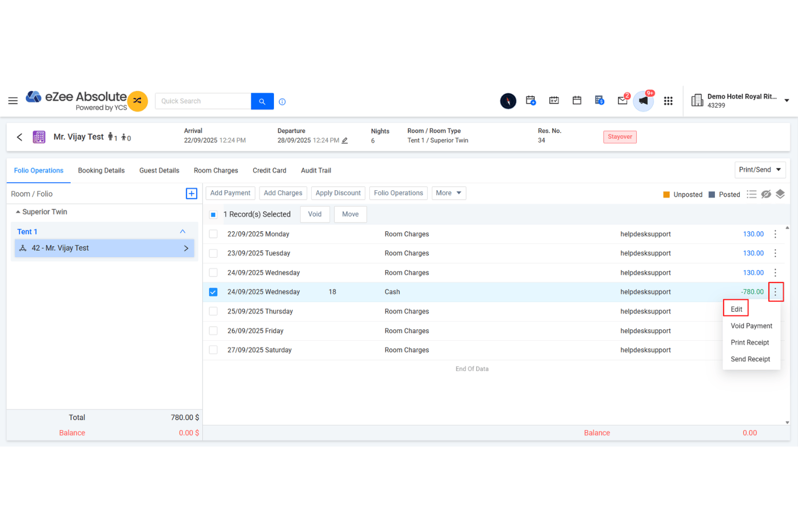Click the blue search magnifier button
Image resolution: width=798 pixels, height=532 pixels.
[x=262, y=101]
